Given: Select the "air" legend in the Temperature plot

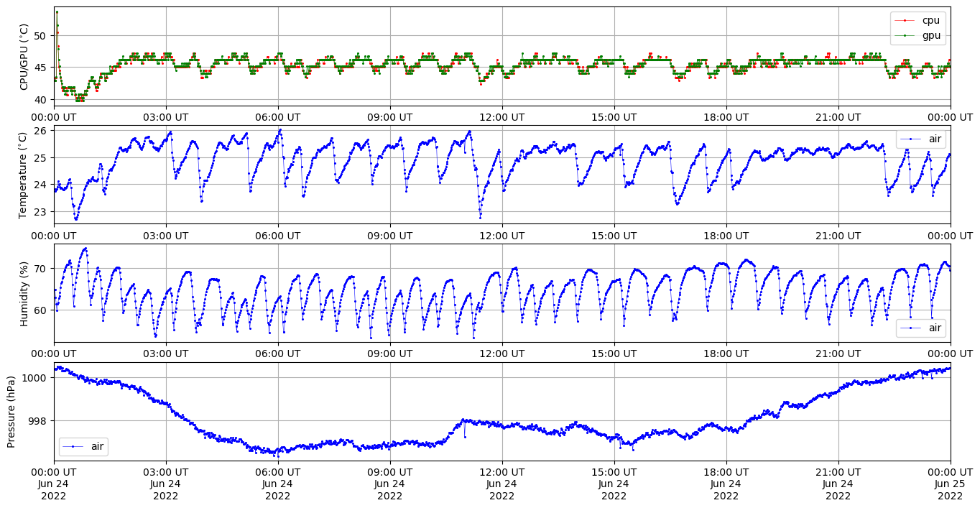Looking at the screenshot, I should point(923,139).
